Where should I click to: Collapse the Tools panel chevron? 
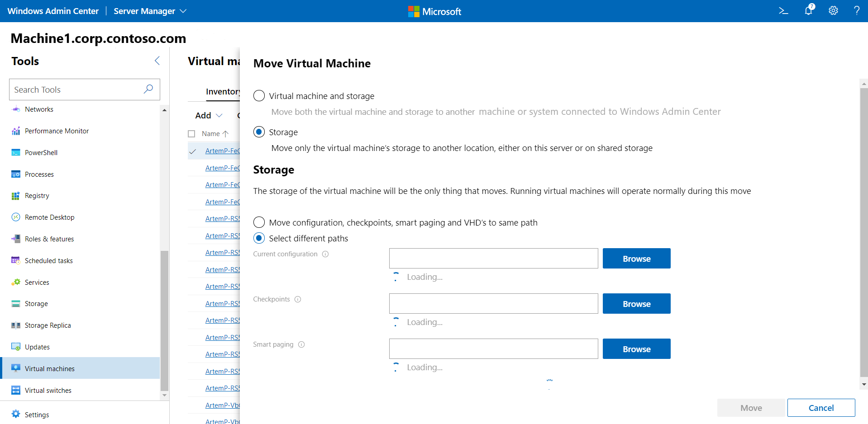coord(157,61)
